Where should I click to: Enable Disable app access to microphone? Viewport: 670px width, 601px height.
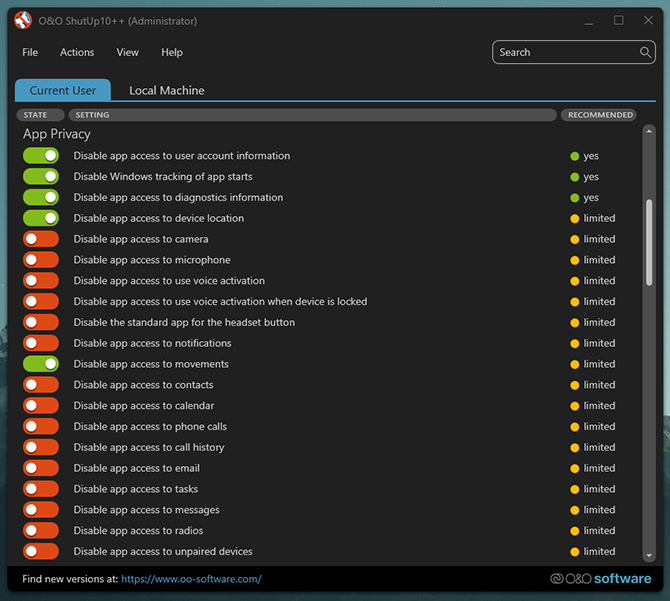[41, 260]
